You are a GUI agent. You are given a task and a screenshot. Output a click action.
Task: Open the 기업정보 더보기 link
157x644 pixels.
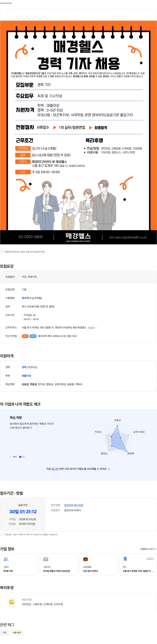[148, 549]
